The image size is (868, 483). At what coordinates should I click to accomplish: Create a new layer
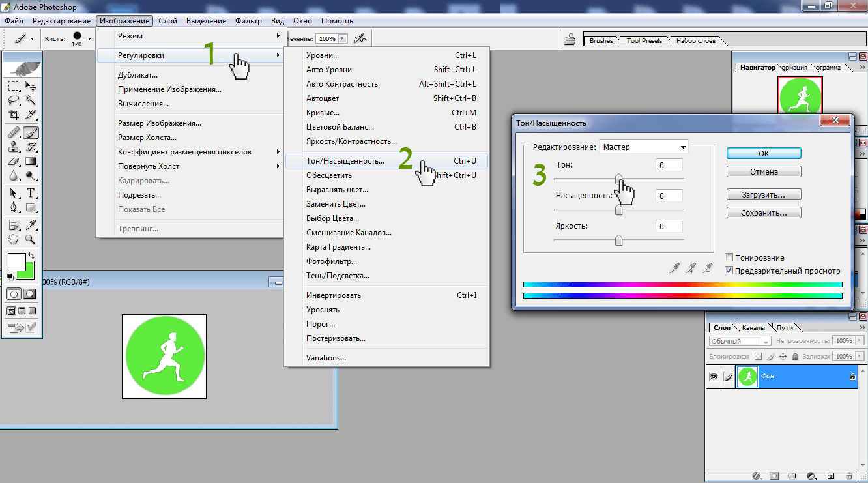830,476
